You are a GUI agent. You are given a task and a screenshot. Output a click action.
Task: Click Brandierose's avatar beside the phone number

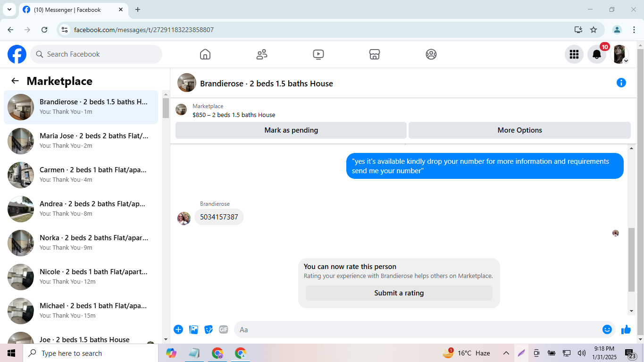point(184,218)
